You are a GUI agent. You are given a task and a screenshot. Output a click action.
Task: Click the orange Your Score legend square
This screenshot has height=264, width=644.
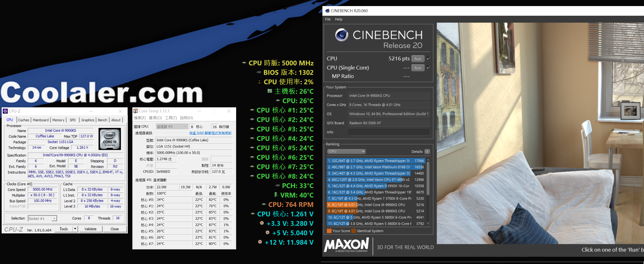[329, 231]
